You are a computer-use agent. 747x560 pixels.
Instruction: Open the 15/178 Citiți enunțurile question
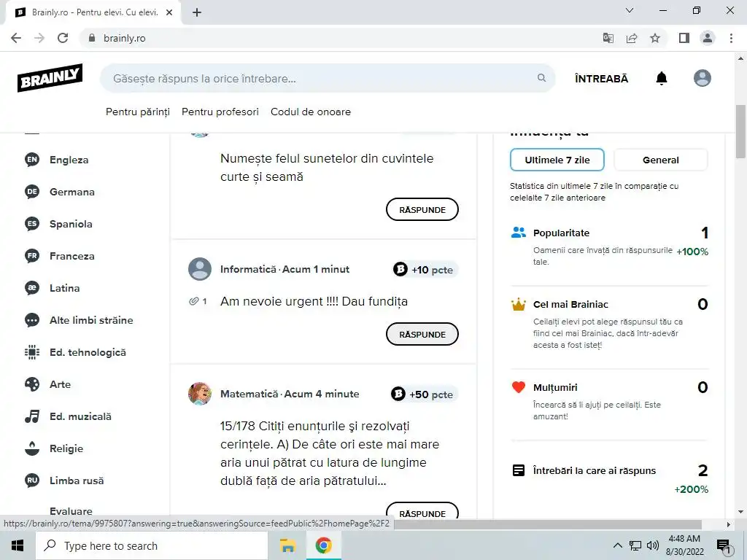[x=330, y=454]
